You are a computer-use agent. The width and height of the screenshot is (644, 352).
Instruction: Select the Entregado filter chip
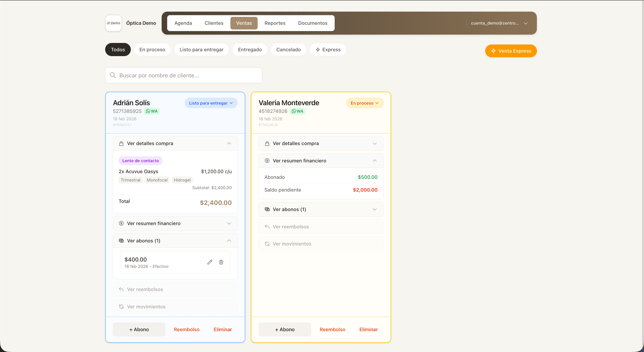coord(250,50)
